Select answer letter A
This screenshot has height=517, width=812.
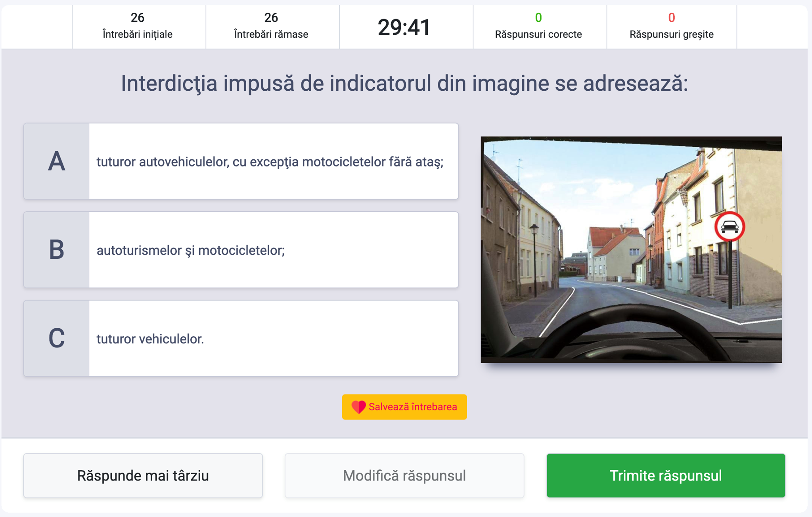click(56, 161)
